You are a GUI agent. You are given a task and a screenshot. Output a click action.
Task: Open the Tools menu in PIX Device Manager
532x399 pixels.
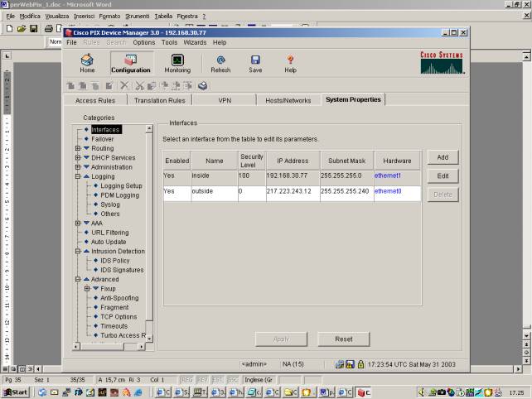pos(169,42)
